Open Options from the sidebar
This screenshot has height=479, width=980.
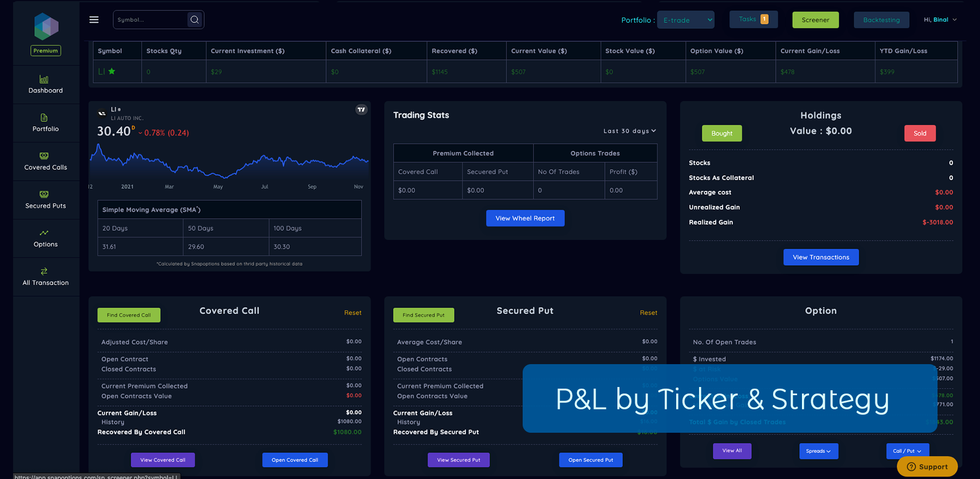(46, 238)
